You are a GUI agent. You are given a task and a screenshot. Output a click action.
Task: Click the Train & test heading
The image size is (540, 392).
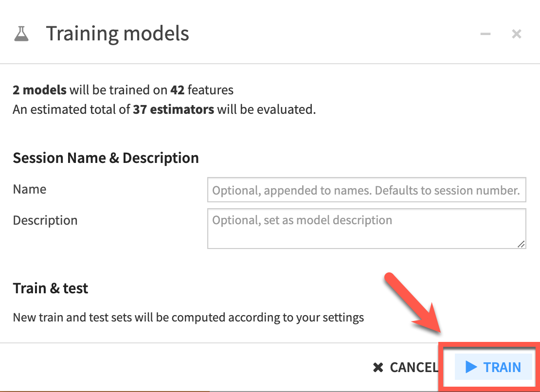[x=51, y=288]
